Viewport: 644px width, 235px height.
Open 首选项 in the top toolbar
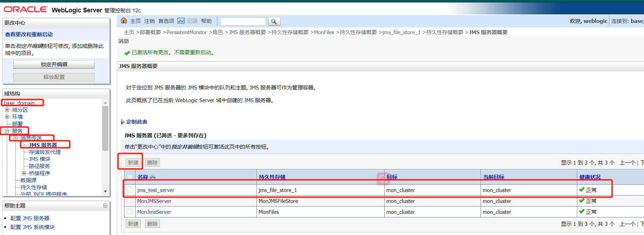click(166, 21)
